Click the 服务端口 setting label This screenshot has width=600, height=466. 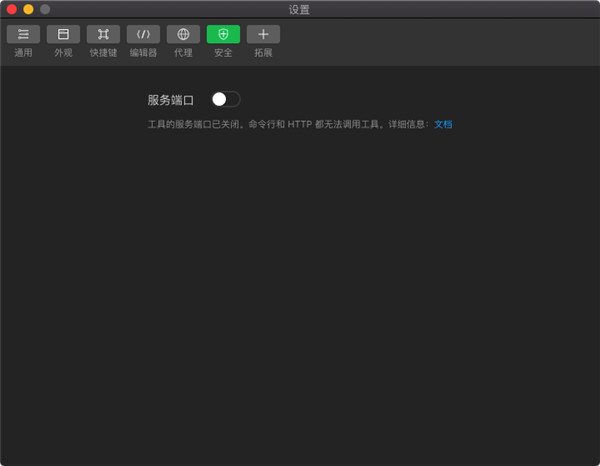pyautogui.click(x=170, y=100)
